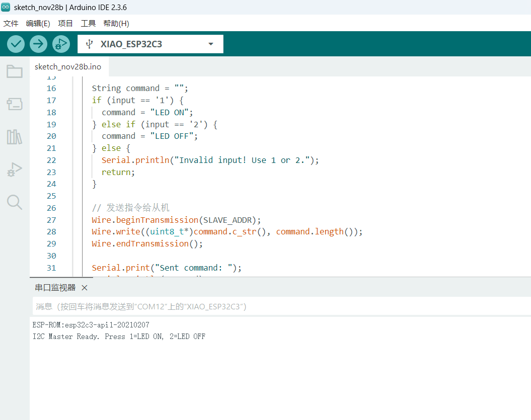Open the Search sidebar icon

[15, 202]
